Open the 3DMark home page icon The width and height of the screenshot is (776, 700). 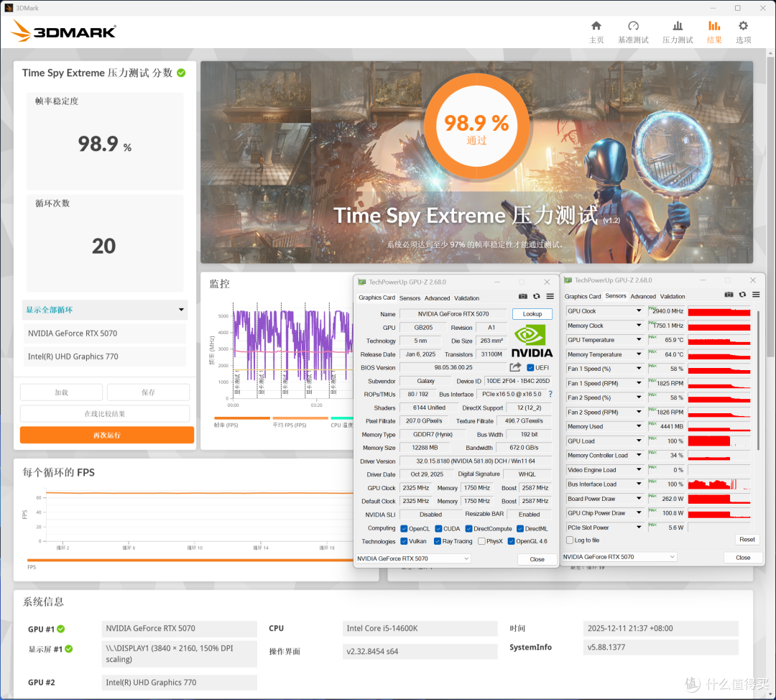click(596, 26)
